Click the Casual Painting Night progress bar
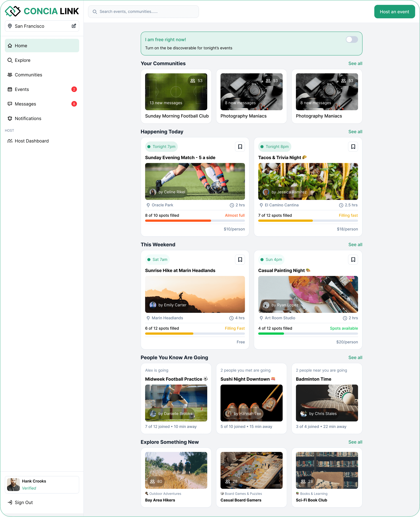Image resolution: width=420 pixels, height=517 pixels. (x=308, y=333)
